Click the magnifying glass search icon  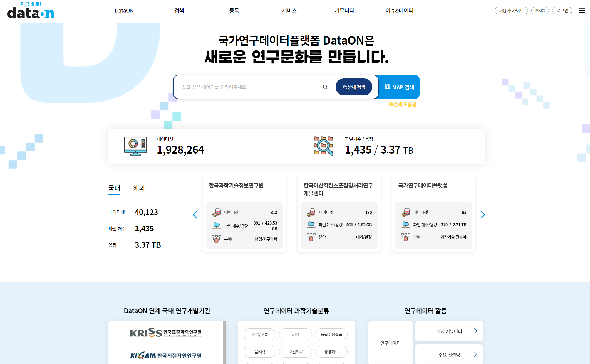[x=325, y=87]
